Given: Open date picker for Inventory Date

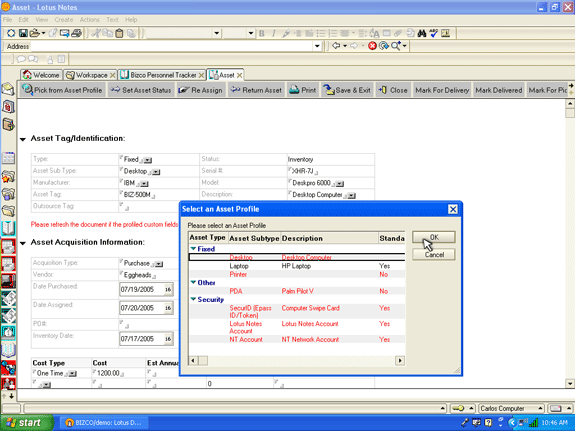Looking at the screenshot, I should 168,339.
